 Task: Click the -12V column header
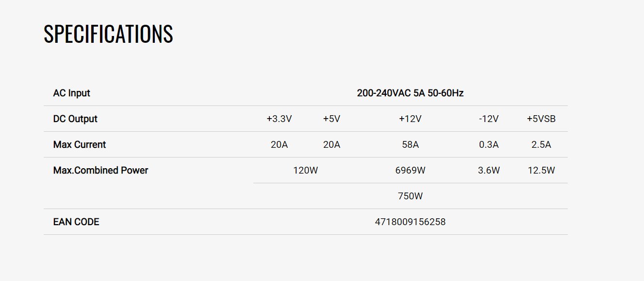tap(489, 119)
